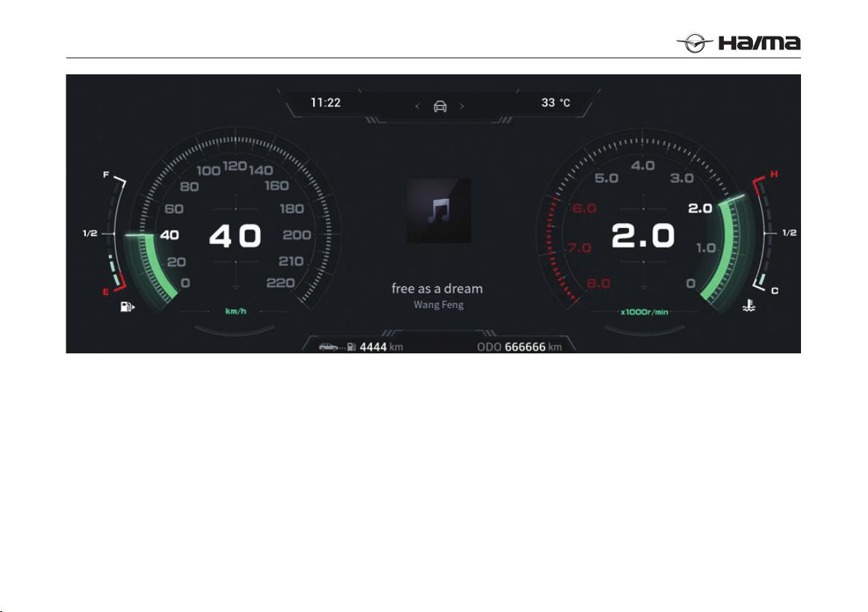Viewport: 868px width, 612px height.
Task: Click the Haima bird emblem logo
Action: click(x=695, y=43)
